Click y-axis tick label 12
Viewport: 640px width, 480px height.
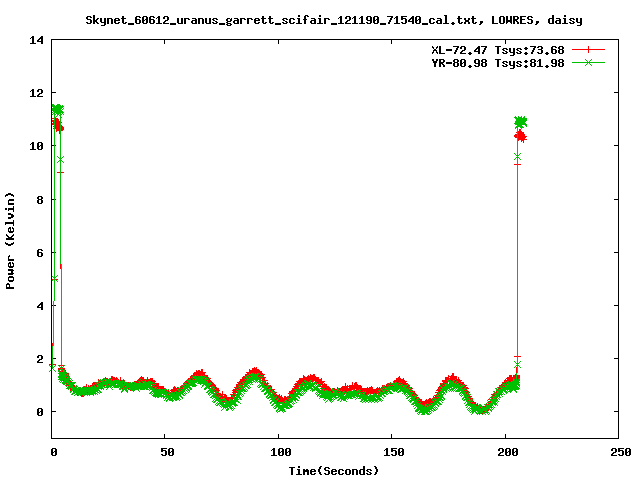tap(36, 93)
